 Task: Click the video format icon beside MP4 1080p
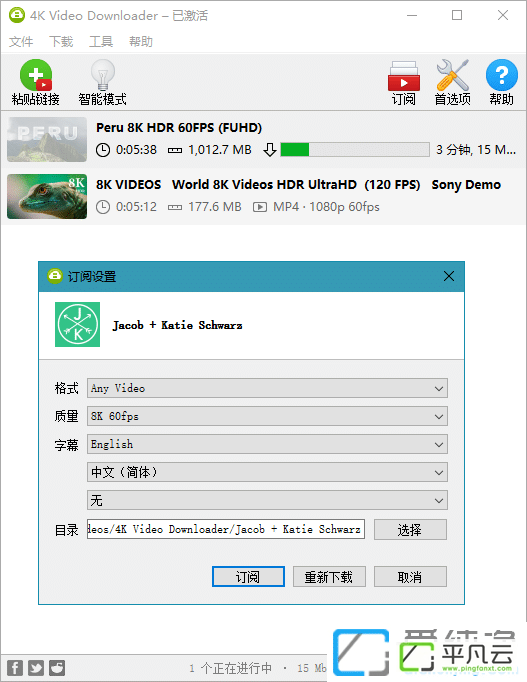click(260, 207)
